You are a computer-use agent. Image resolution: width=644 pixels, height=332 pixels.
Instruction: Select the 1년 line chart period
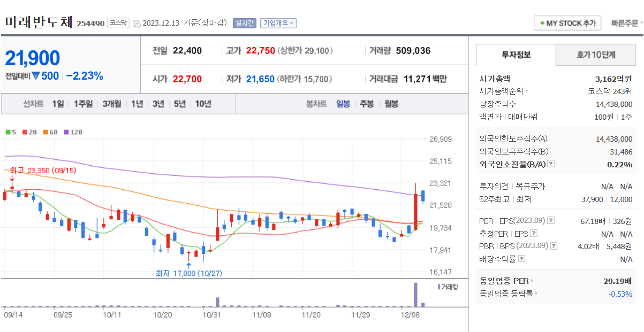137,104
